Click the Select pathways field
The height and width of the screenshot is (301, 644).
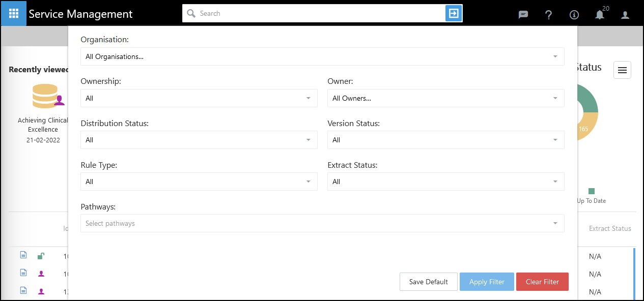point(322,223)
